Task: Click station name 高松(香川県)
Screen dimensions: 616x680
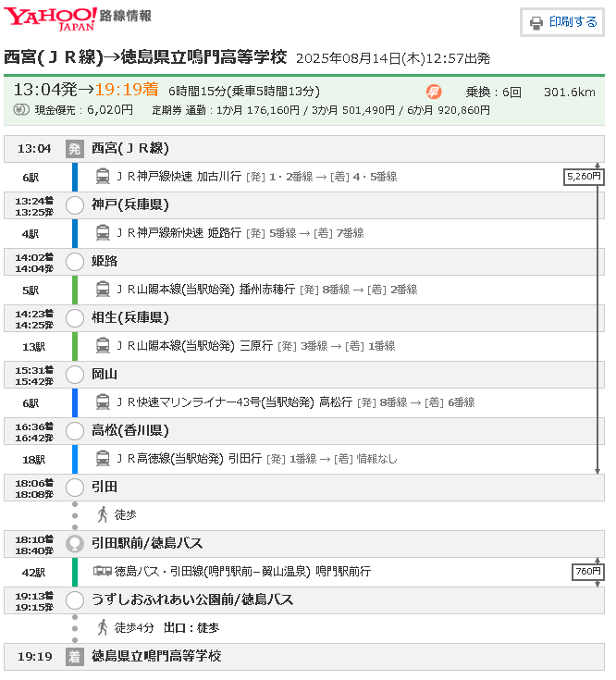Action: pos(130,430)
